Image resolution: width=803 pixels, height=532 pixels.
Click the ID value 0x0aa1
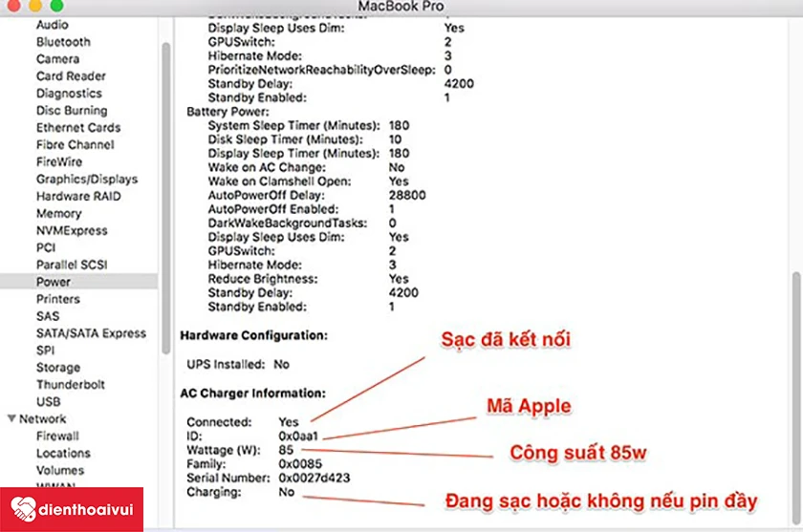[x=298, y=436]
